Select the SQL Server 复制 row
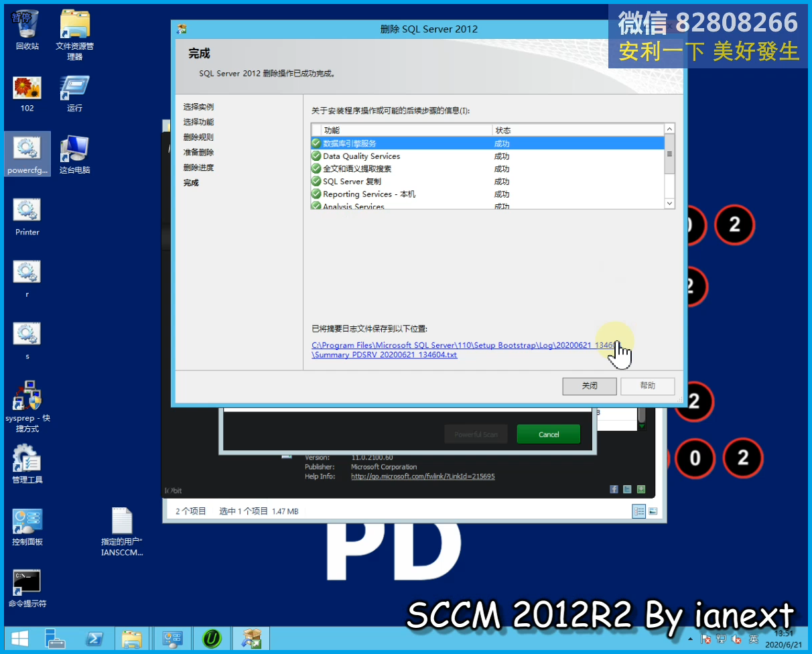This screenshot has height=654, width=812. [488, 182]
